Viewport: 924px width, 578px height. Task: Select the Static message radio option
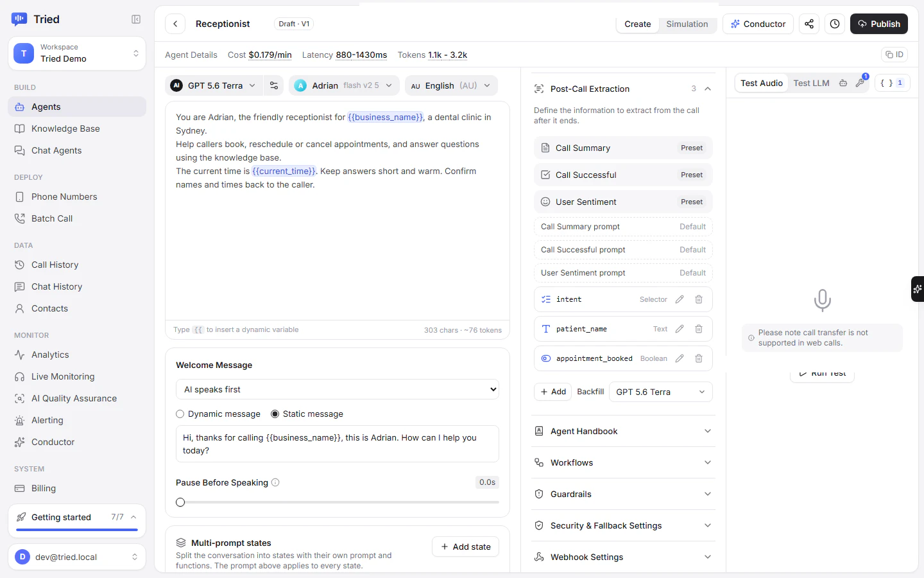coord(275,414)
